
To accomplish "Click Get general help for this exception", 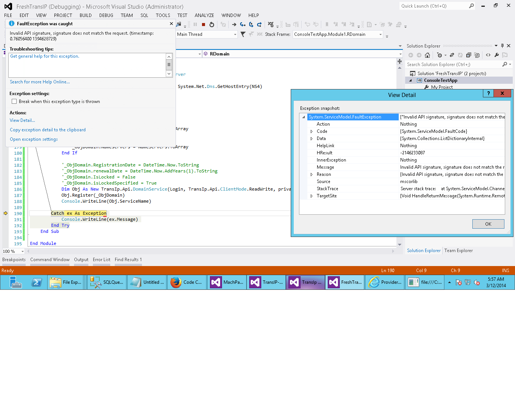I will [x=45, y=56].
